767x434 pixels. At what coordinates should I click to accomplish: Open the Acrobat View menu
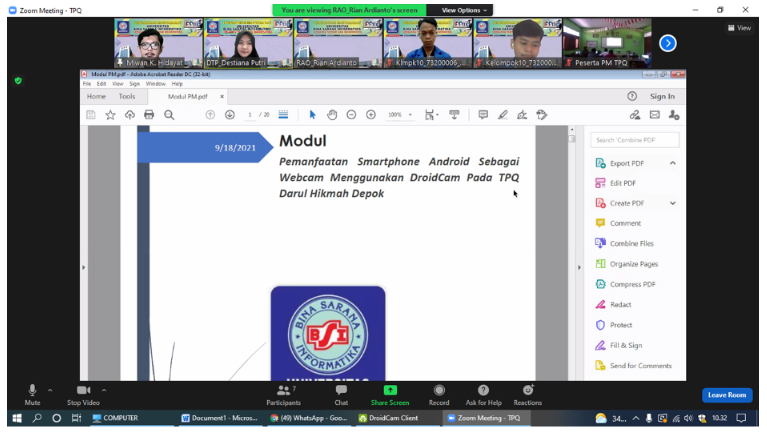point(118,84)
